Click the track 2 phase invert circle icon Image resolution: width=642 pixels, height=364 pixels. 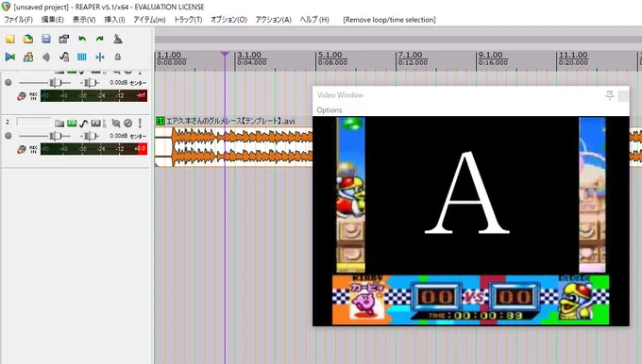click(128, 124)
